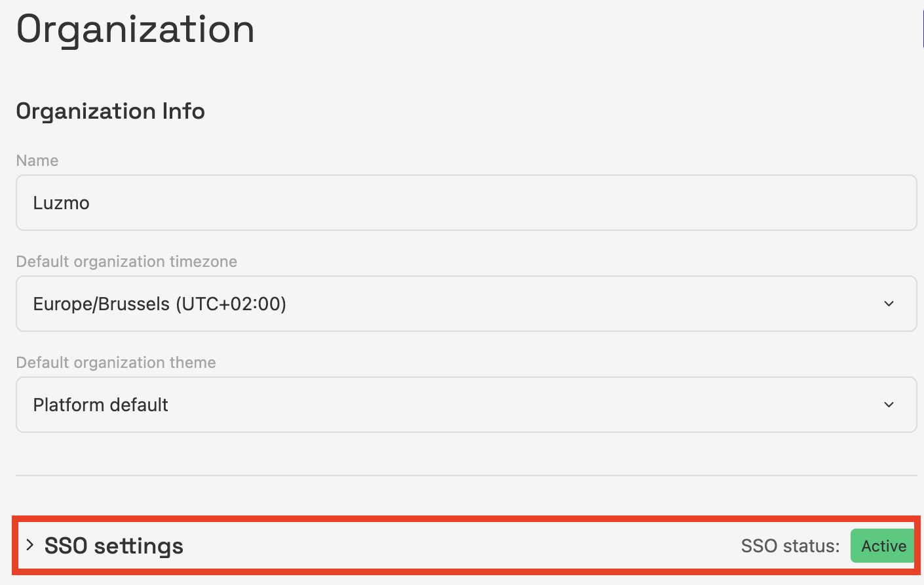The image size is (924, 585).
Task: Click the "Organization" page title
Action: coord(136,30)
